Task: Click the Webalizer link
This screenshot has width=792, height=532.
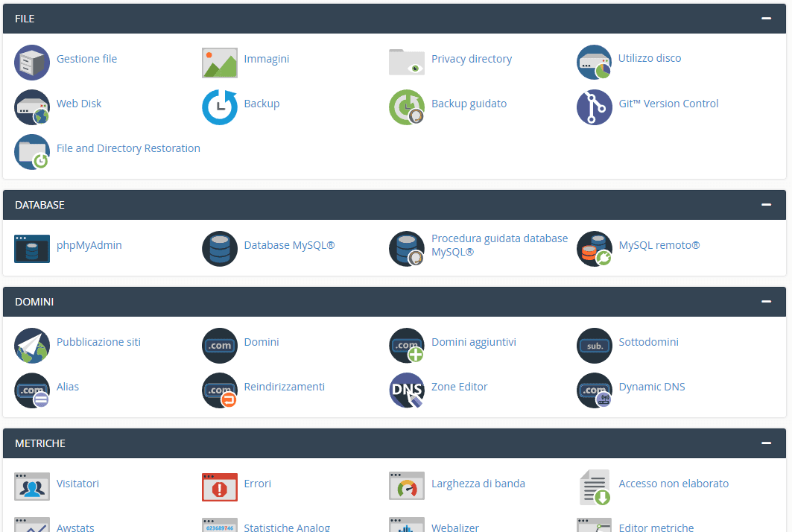Action: pos(455,528)
